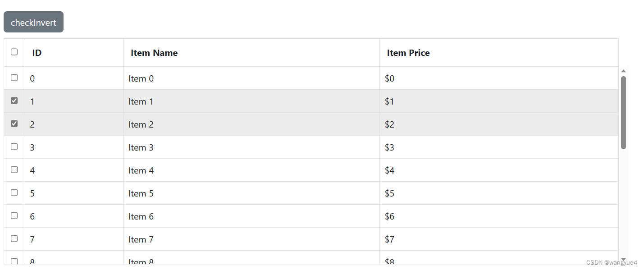Uncheck the checkbox for Item 1
The height and width of the screenshot is (270, 644).
click(x=14, y=100)
